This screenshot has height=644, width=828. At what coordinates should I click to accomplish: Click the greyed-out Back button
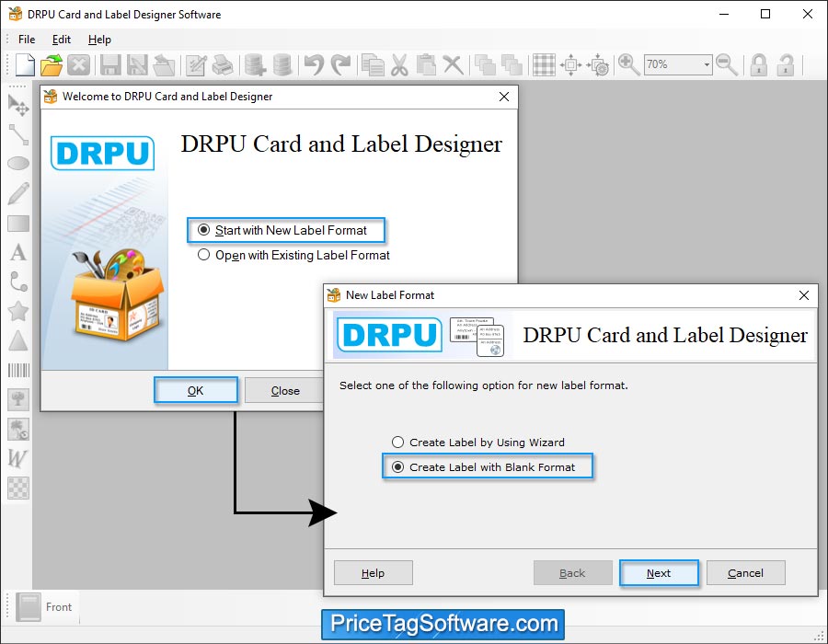[572, 573]
